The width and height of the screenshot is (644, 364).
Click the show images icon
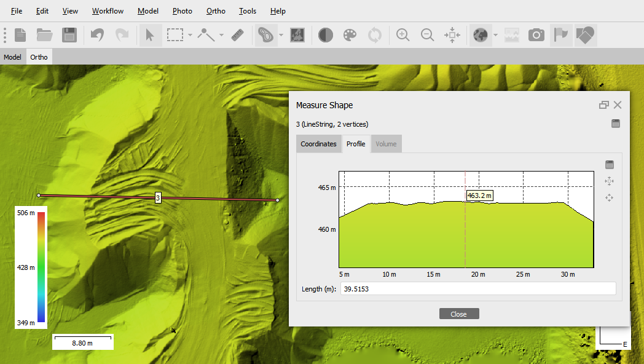(x=512, y=35)
